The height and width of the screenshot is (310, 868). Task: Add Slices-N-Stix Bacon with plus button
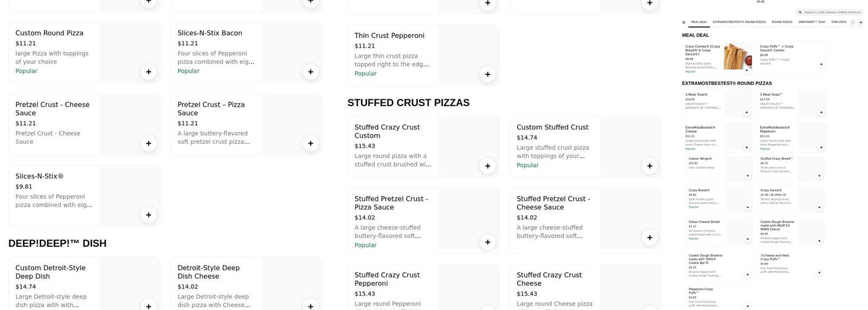(311, 72)
